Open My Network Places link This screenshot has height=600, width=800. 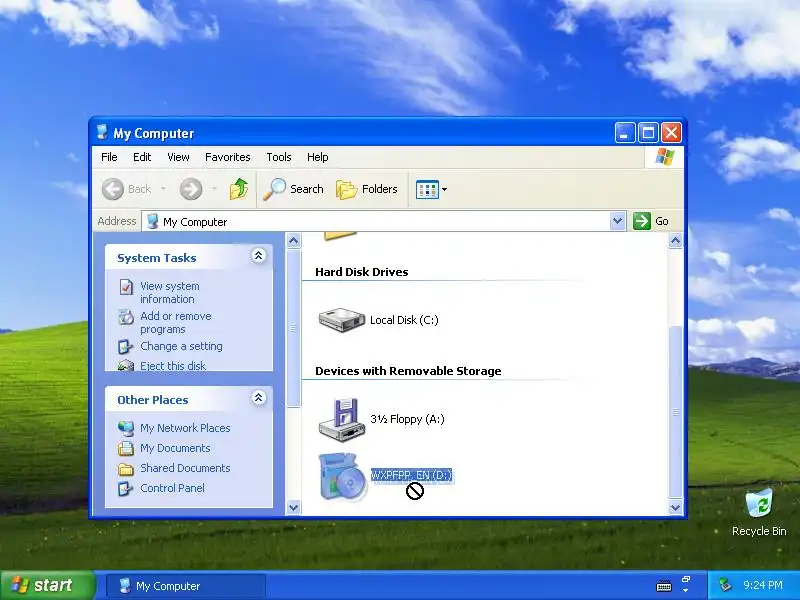click(185, 428)
